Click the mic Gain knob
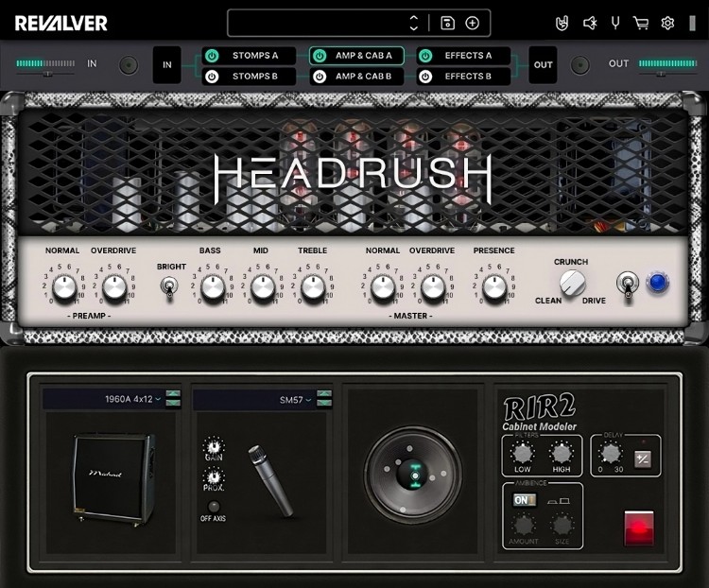The width and height of the screenshot is (709, 588). tap(214, 446)
